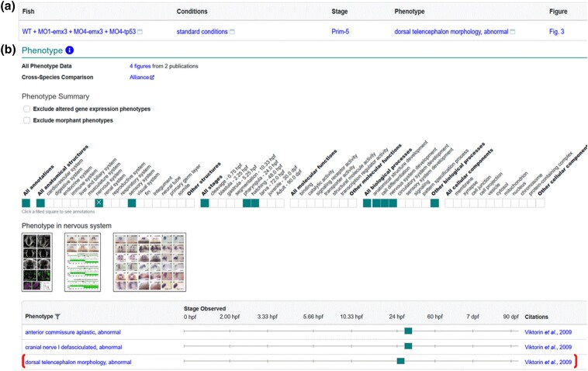The height and width of the screenshot is (371, 588).
Task: Open the third large embryo-staining figure thumbnail
Action: (x=150, y=262)
